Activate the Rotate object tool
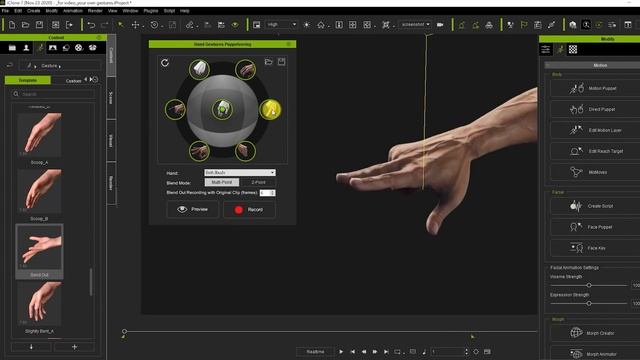The image size is (640, 360). click(154, 25)
